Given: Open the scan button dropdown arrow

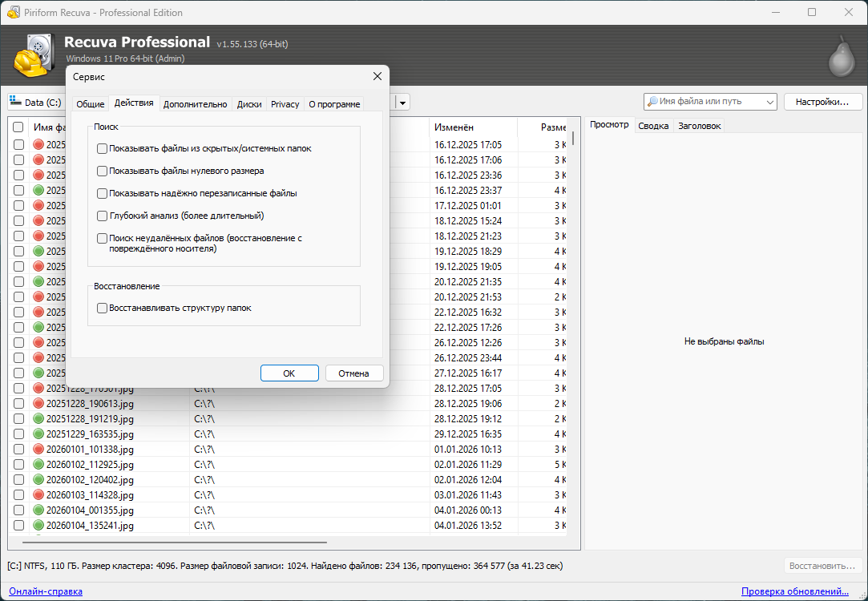Looking at the screenshot, I should click(x=403, y=103).
